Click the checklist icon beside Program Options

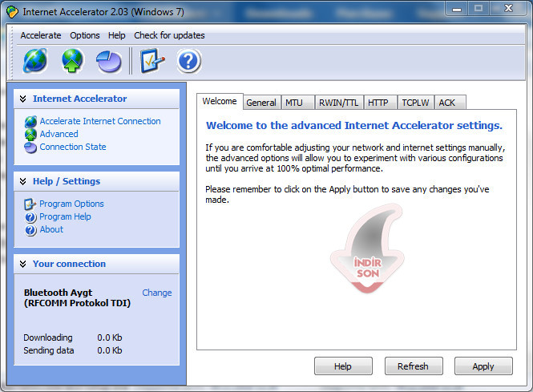tap(30, 204)
